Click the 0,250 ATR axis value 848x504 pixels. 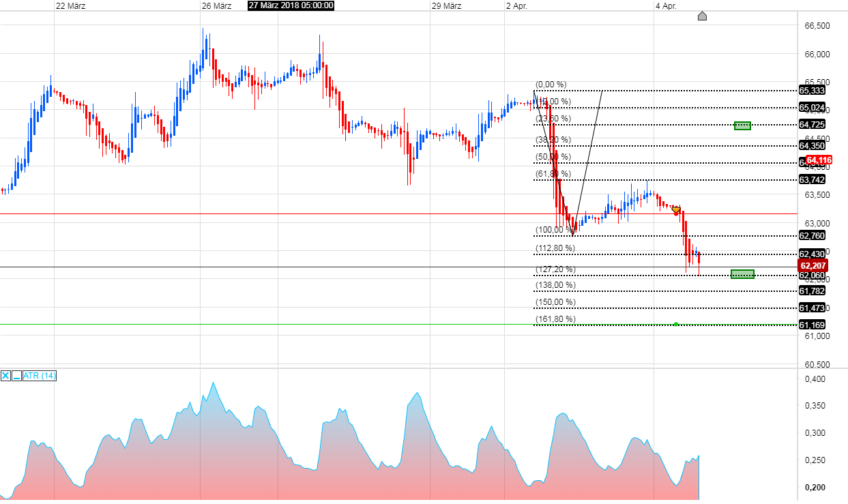point(815,460)
